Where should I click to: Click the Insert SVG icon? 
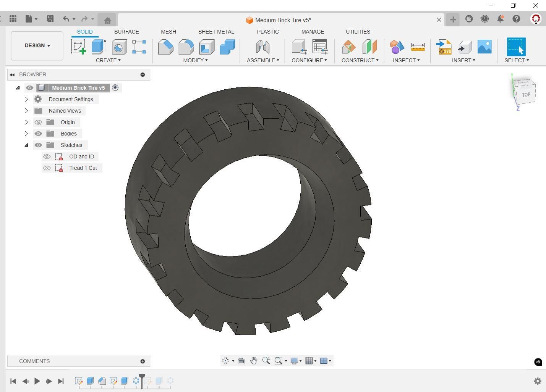point(444,47)
